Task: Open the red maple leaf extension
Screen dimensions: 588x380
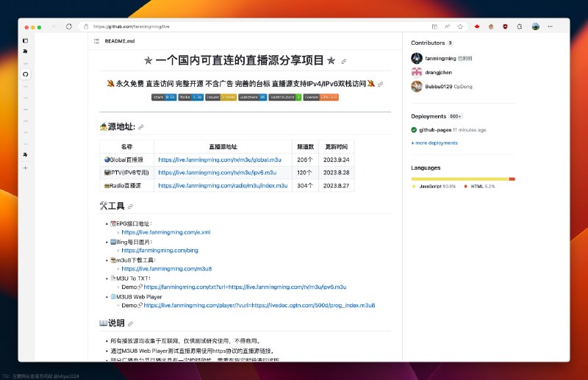Action: [477, 26]
